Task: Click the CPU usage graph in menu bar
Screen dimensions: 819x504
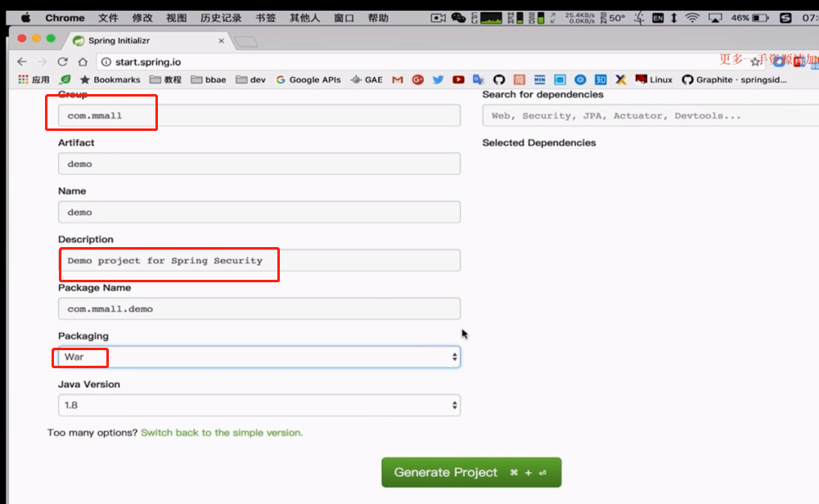Action: pyautogui.click(x=491, y=18)
